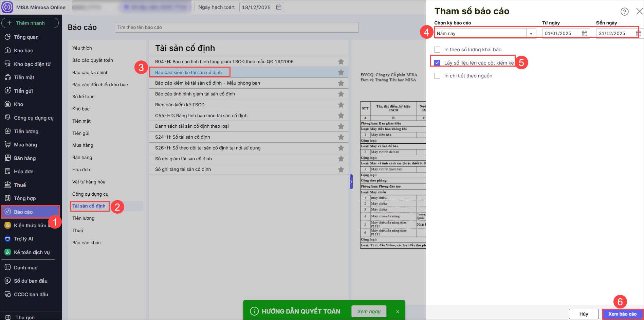The image size is (644, 320).
Task: Click the Thêm nhanh button
Action: (x=30, y=23)
